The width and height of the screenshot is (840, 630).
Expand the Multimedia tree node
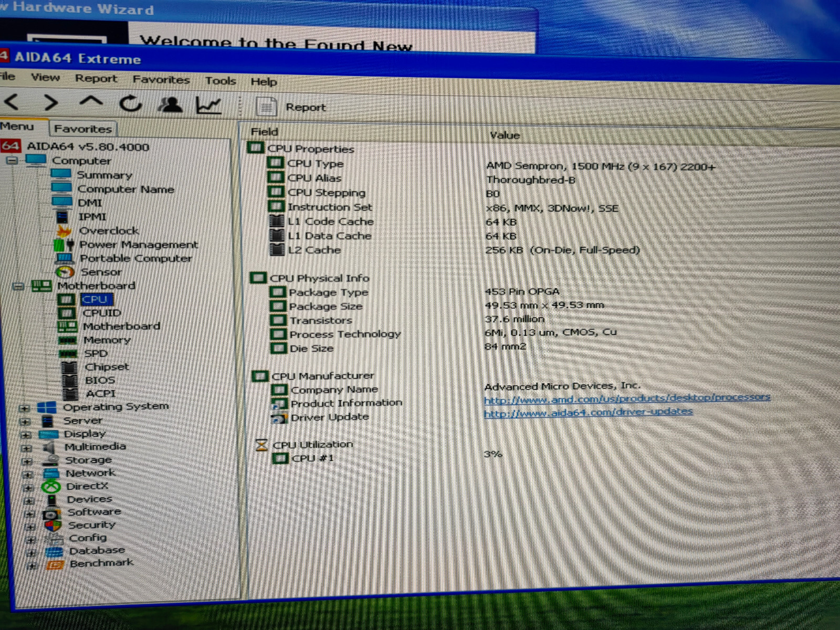[26, 448]
